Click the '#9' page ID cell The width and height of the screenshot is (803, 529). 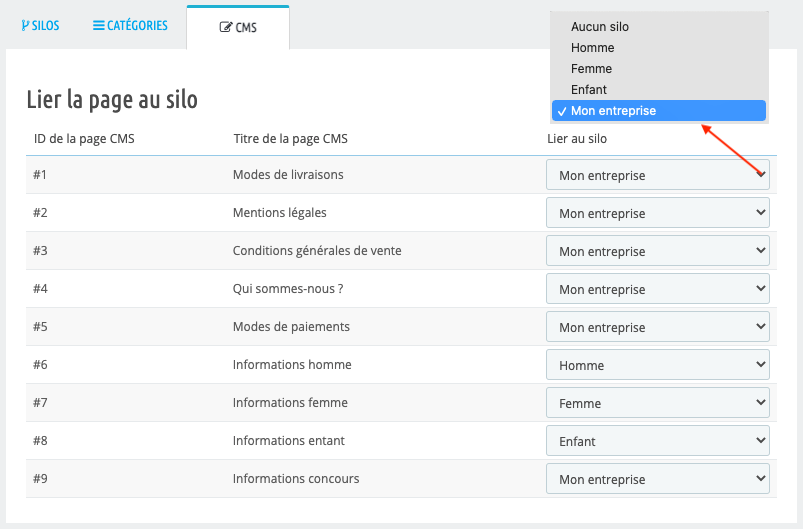point(40,478)
